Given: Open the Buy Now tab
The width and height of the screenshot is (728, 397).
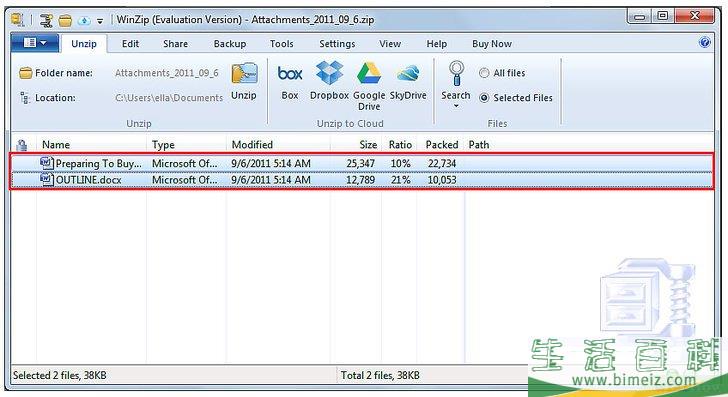Looking at the screenshot, I should (492, 44).
